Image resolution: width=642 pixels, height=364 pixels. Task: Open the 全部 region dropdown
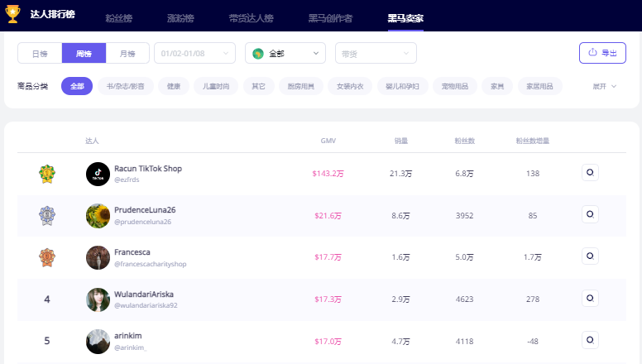[285, 53]
